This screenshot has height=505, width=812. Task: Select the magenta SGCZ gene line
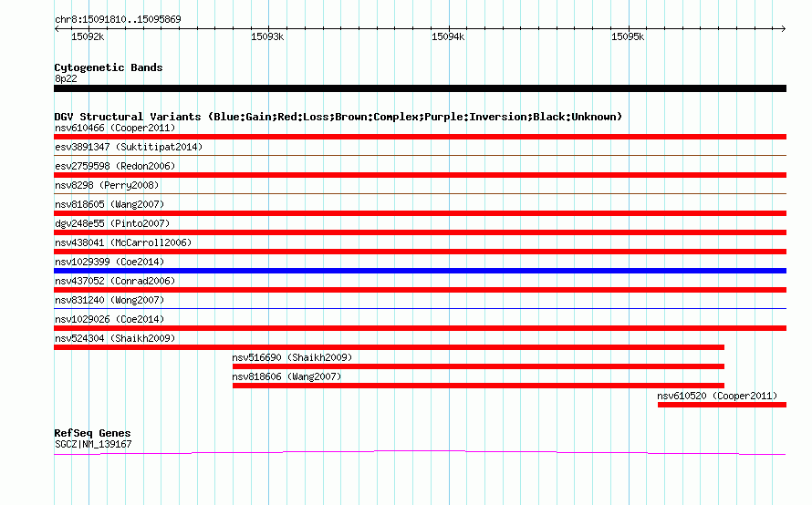click(x=420, y=453)
